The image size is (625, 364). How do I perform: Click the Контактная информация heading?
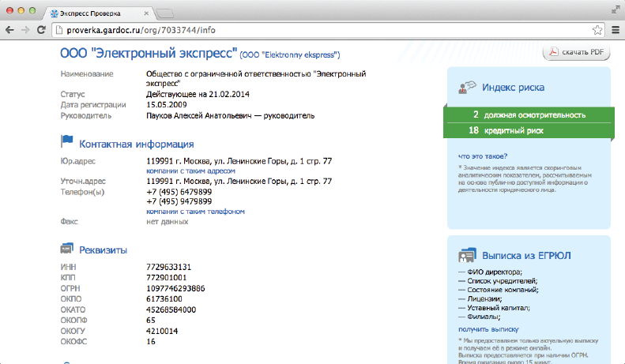coord(137,144)
